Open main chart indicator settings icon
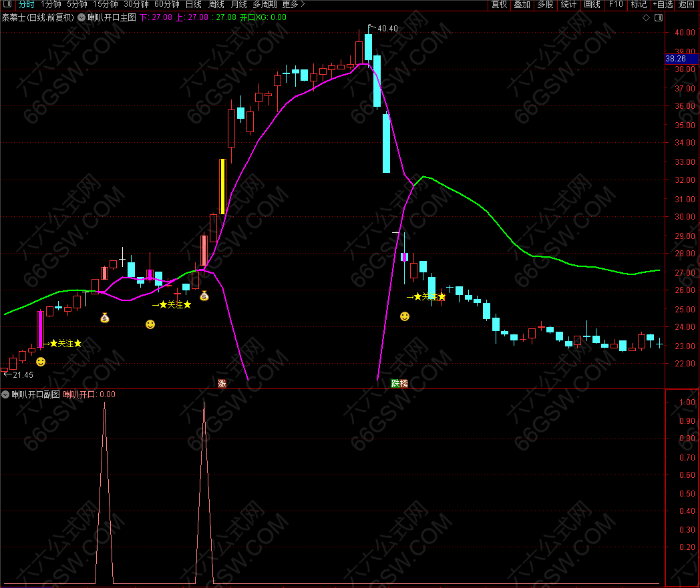 click(x=81, y=18)
